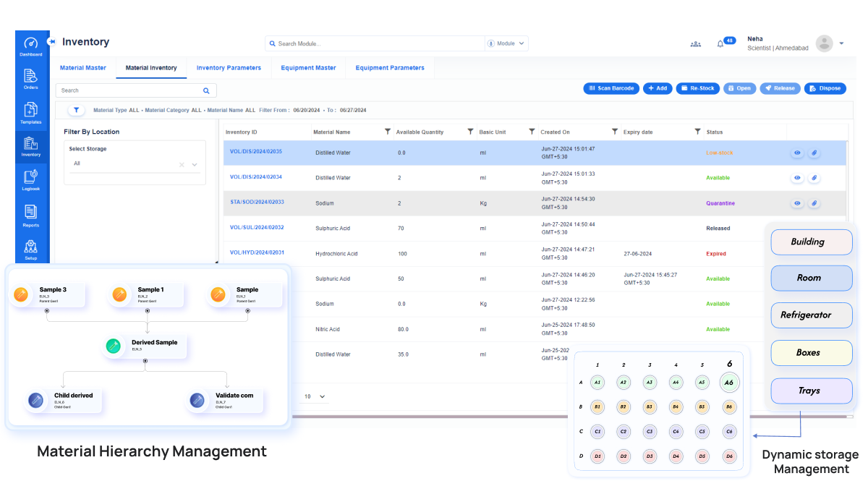View details eye icon for VOL/DIS/2024/02035
868x494 pixels.
tap(797, 153)
